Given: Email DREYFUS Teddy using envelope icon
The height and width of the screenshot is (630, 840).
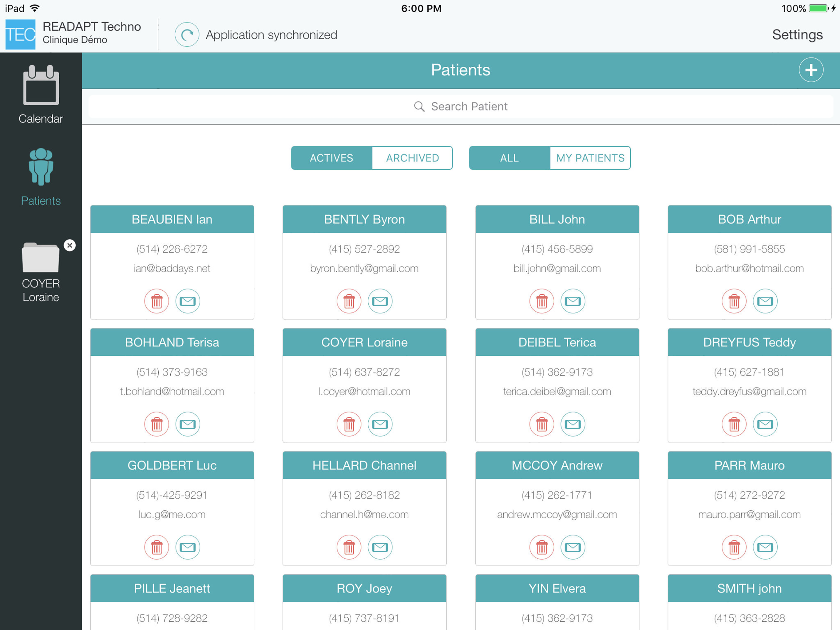Looking at the screenshot, I should [765, 424].
